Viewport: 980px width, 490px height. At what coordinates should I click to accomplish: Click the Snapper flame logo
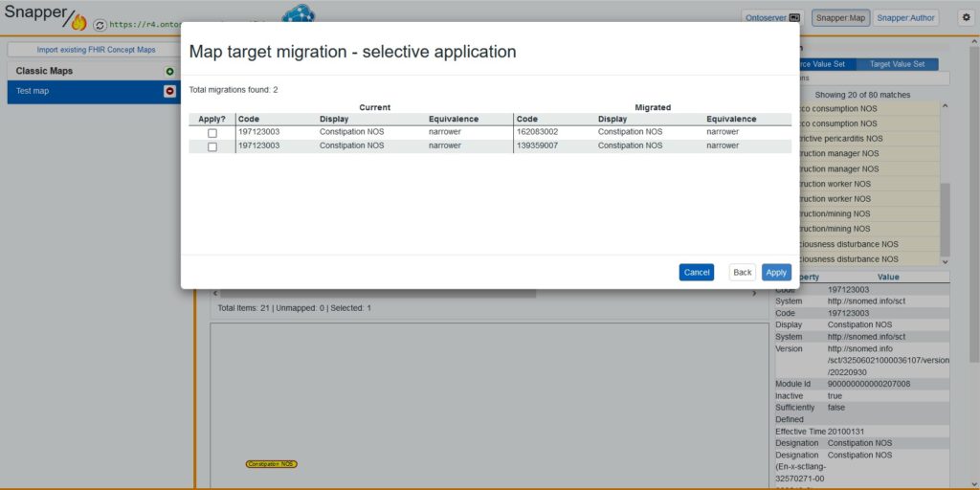pos(79,23)
